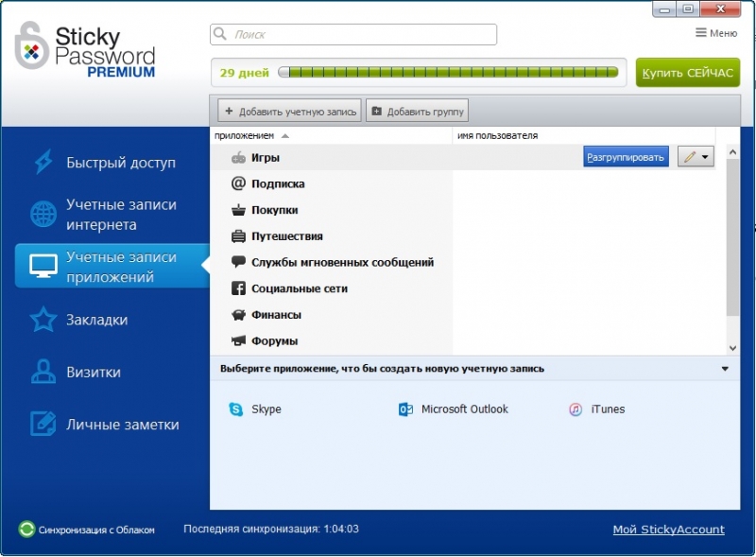Select the Форумы group row

(x=462, y=340)
